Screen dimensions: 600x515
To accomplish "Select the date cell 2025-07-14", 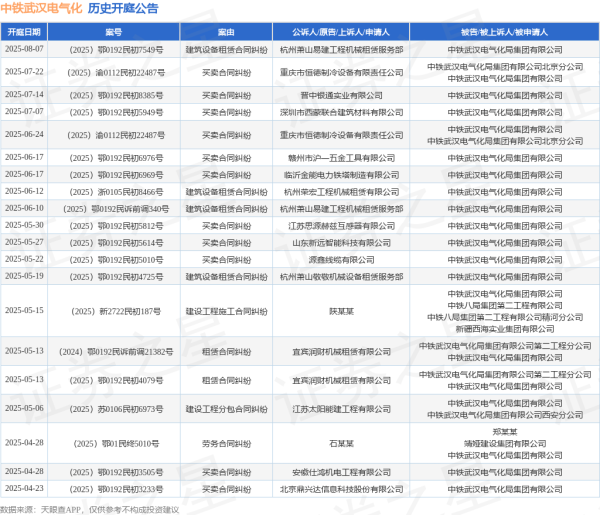I will click(24, 95).
